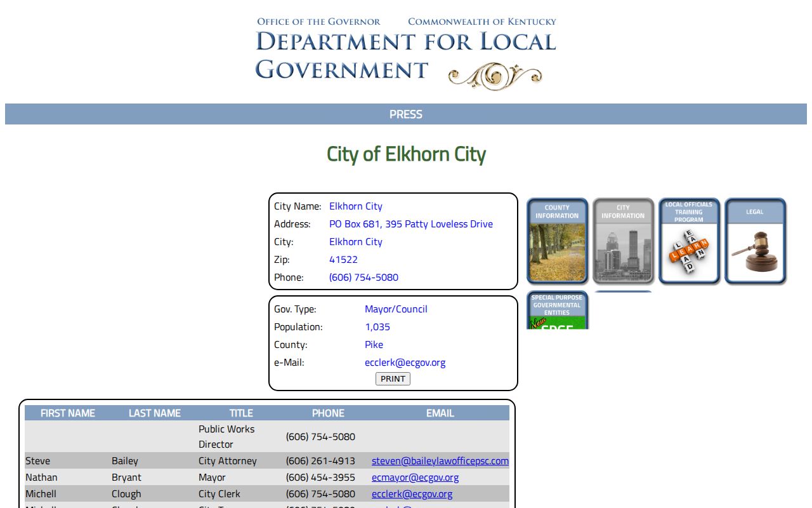Click the FIRST NAME column header
Image resolution: width=812 pixels, height=508 pixels.
click(68, 413)
